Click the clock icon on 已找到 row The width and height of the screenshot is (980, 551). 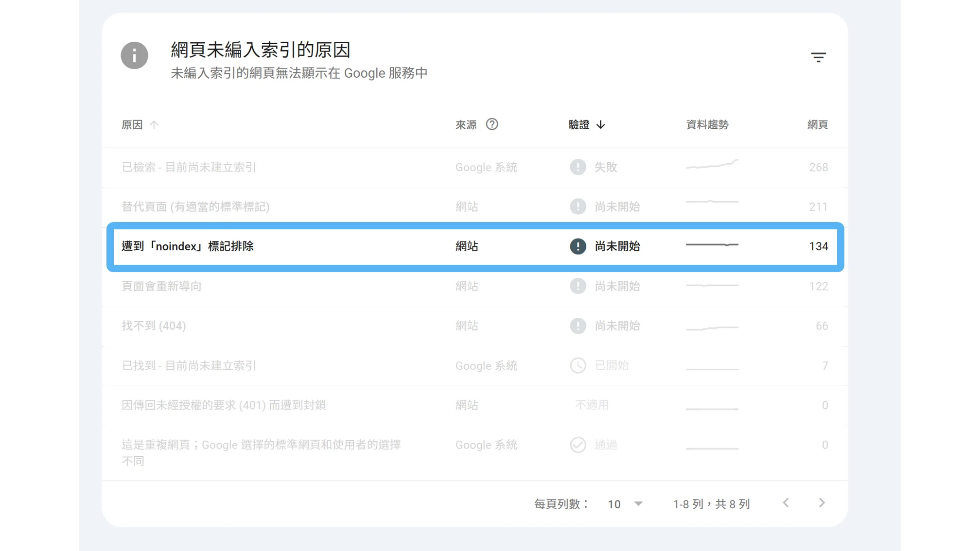(x=578, y=365)
